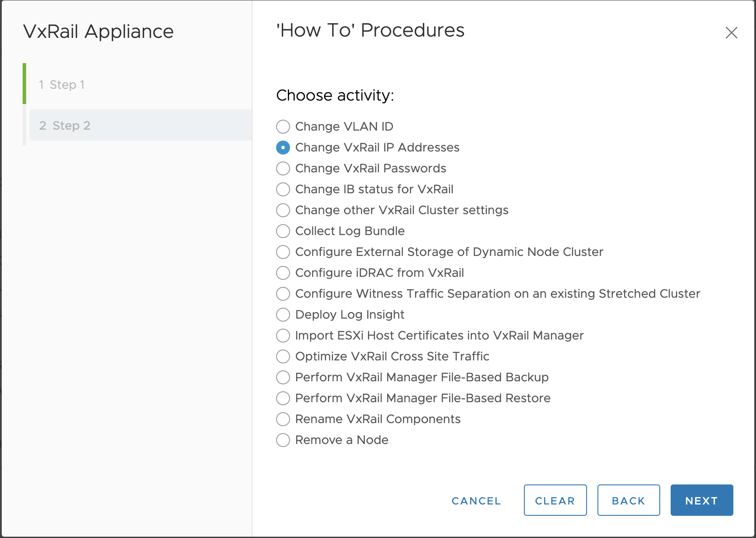Pick Optimize VxRail Cross Site Traffic
The height and width of the screenshot is (538, 756).
283,356
